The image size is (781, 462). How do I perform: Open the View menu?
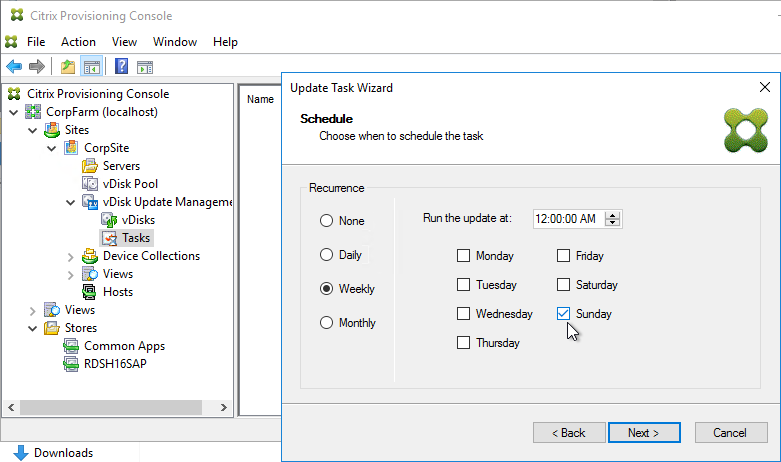tap(124, 42)
